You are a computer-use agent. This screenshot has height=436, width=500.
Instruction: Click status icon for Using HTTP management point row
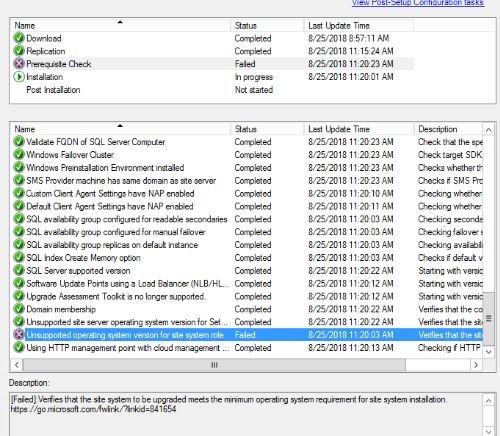(x=19, y=348)
